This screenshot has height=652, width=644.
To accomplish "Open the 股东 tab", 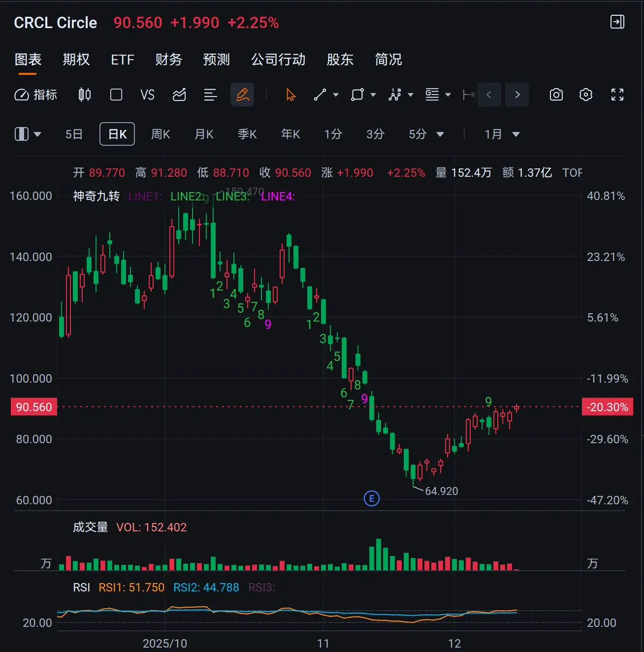I will (x=340, y=59).
